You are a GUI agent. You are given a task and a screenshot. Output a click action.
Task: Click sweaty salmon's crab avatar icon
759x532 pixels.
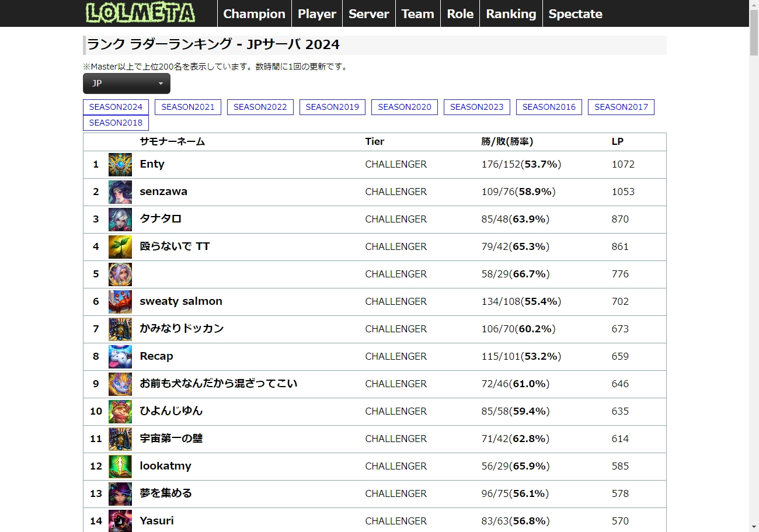click(x=120, y=301)
